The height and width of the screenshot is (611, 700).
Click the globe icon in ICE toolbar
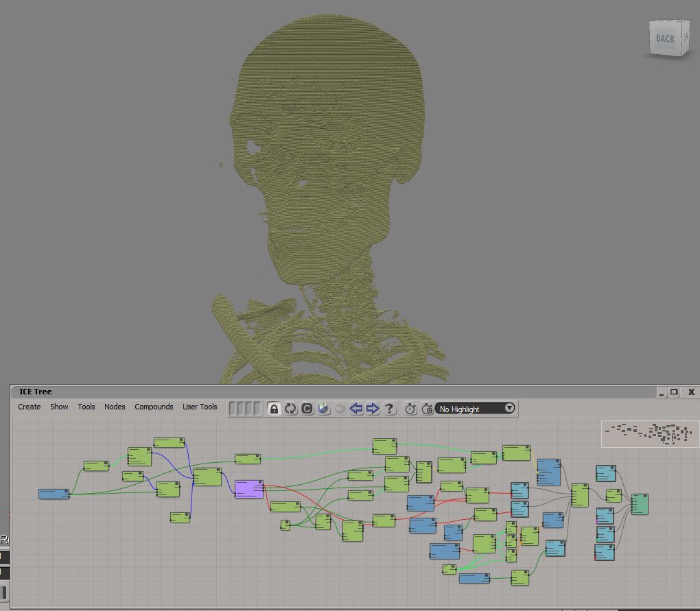pyautogui.click(x=323, y=409)
